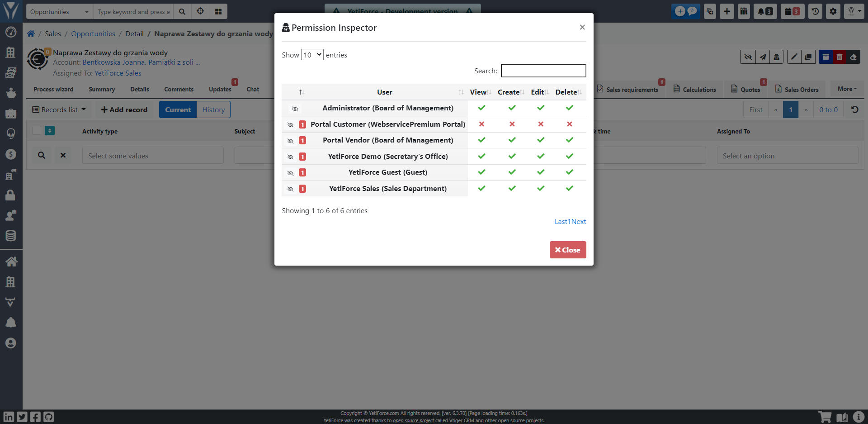The height and width of the screenshot is (424, 868).
Task: Switch to Updates tab
Action: click(x=220, y=89)
